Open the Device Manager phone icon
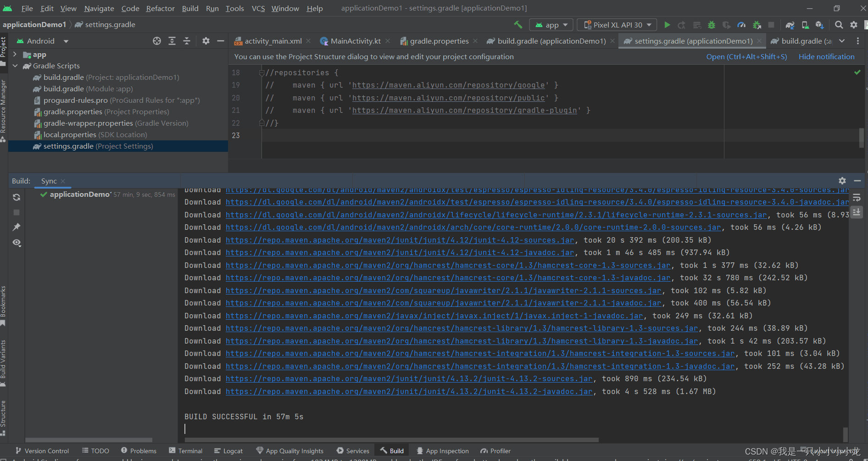Viewport: 868px width, 461px height. pos(804,25)
